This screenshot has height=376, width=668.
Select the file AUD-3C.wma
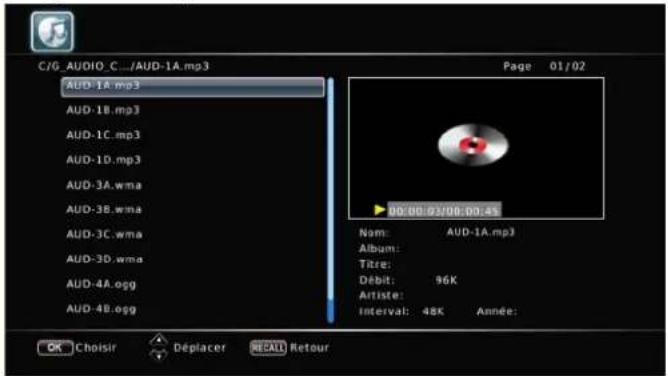point(104,234)
